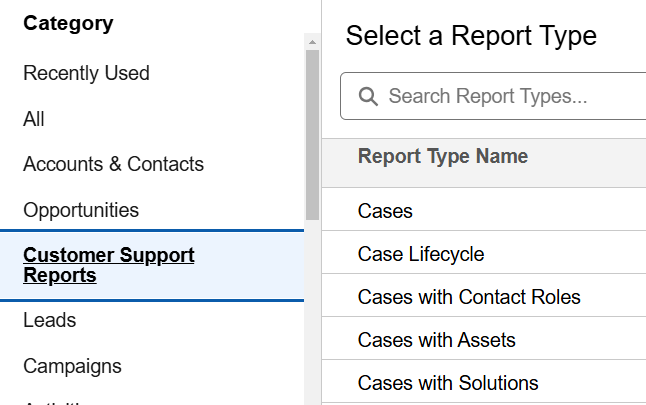Click the magnifier icon in search box
The image size is (646, 405).
point(367,97)
